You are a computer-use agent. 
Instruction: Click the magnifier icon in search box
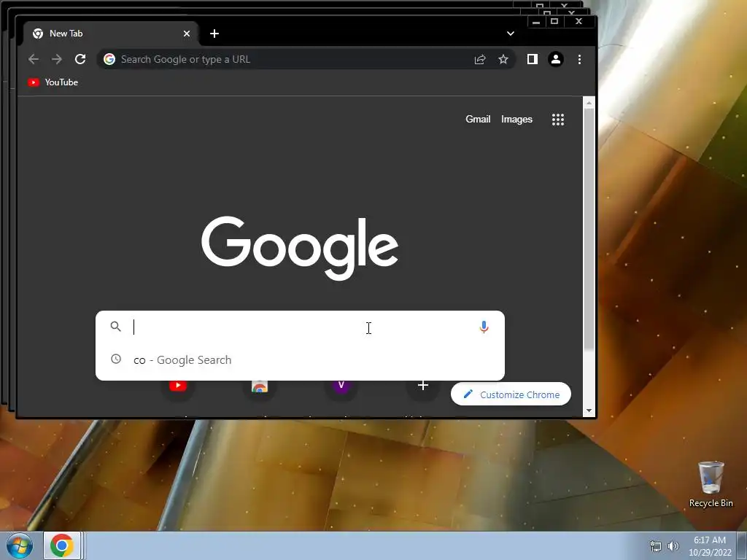(x=115, y=326)
